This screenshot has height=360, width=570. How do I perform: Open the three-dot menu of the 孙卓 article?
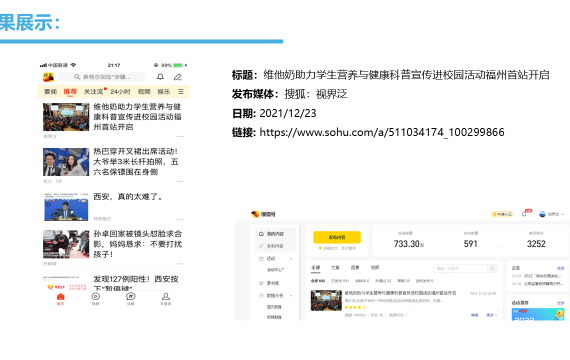180,264
